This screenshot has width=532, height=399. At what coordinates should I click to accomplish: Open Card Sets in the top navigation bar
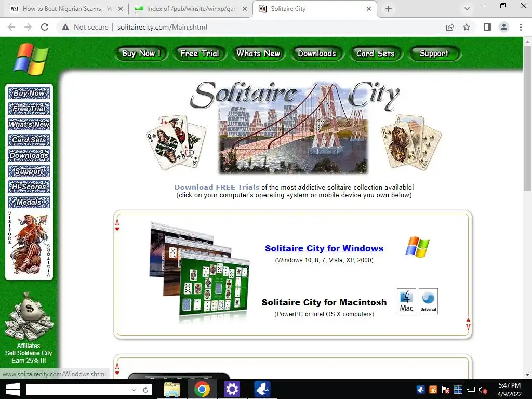(x=376, y=54)
